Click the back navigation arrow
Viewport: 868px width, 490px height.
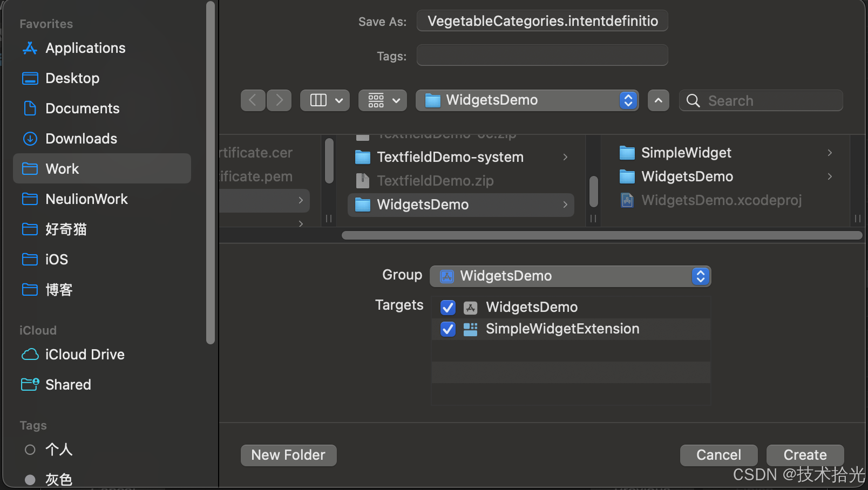[253, 100]
